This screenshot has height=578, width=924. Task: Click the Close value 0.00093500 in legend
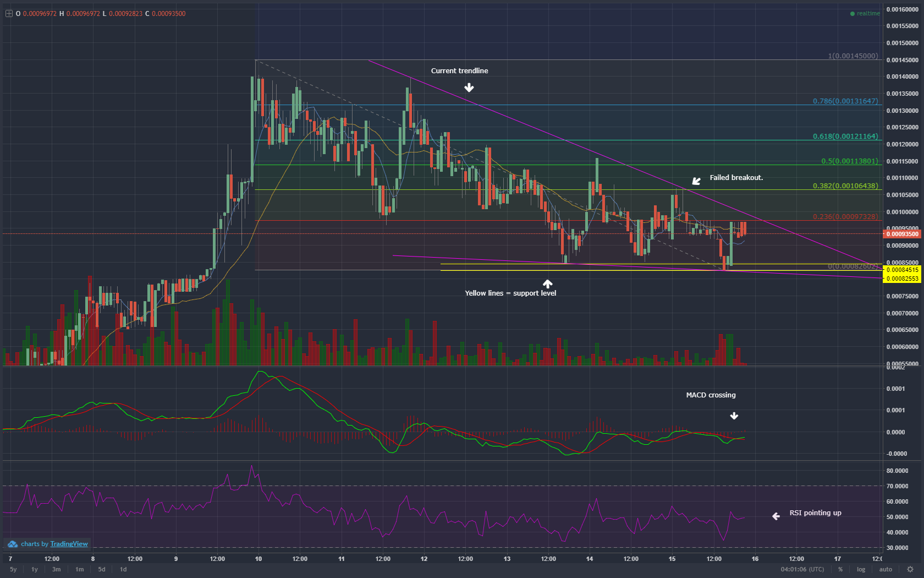[168, 14]
